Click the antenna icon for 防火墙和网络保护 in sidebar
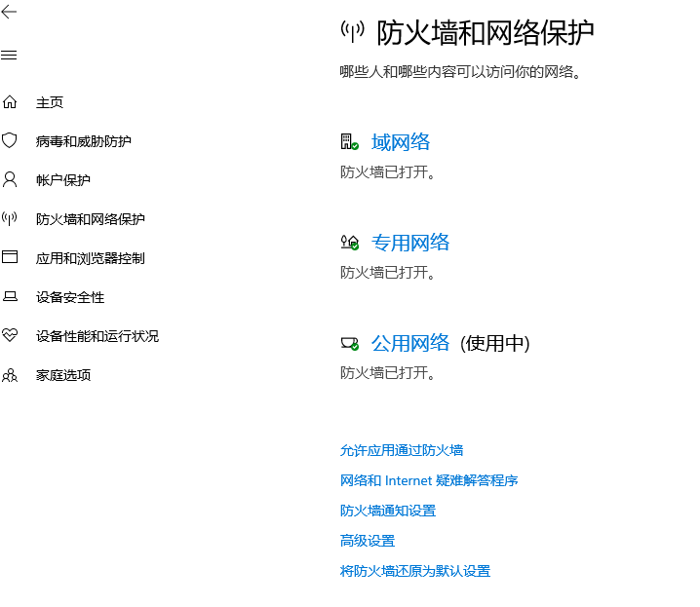700x607 pixels. 10,218
